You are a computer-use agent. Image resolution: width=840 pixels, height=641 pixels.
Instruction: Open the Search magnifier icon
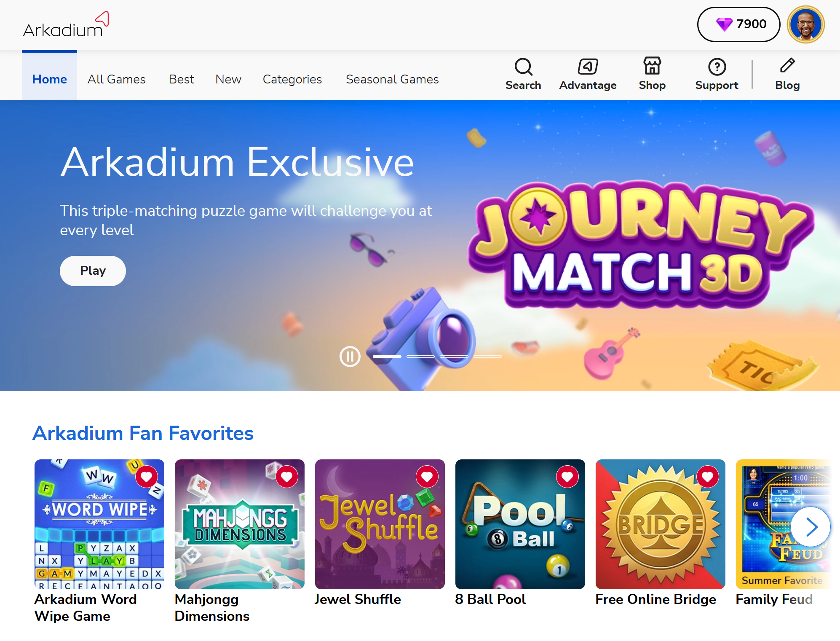tap(523, 67)
